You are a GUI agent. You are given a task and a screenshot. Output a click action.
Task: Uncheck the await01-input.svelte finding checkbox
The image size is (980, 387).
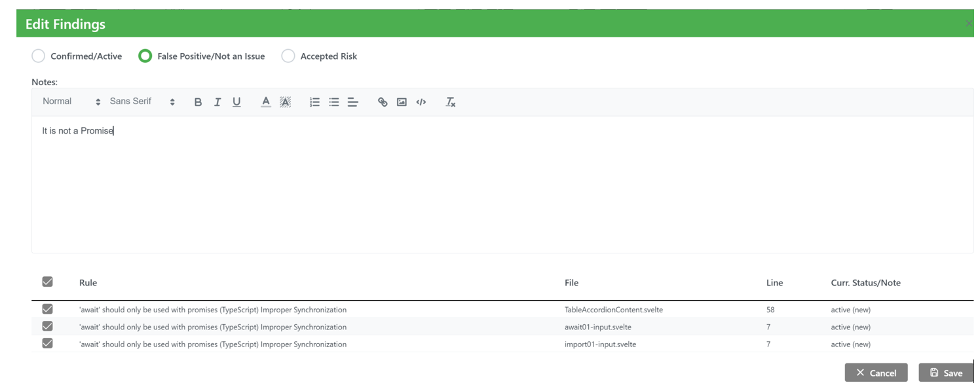point(48,326)
